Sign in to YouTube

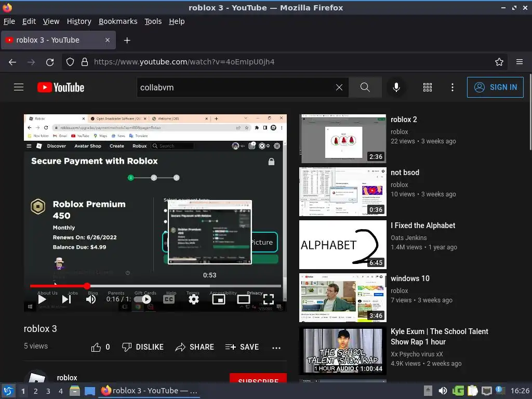coord(495,87)
